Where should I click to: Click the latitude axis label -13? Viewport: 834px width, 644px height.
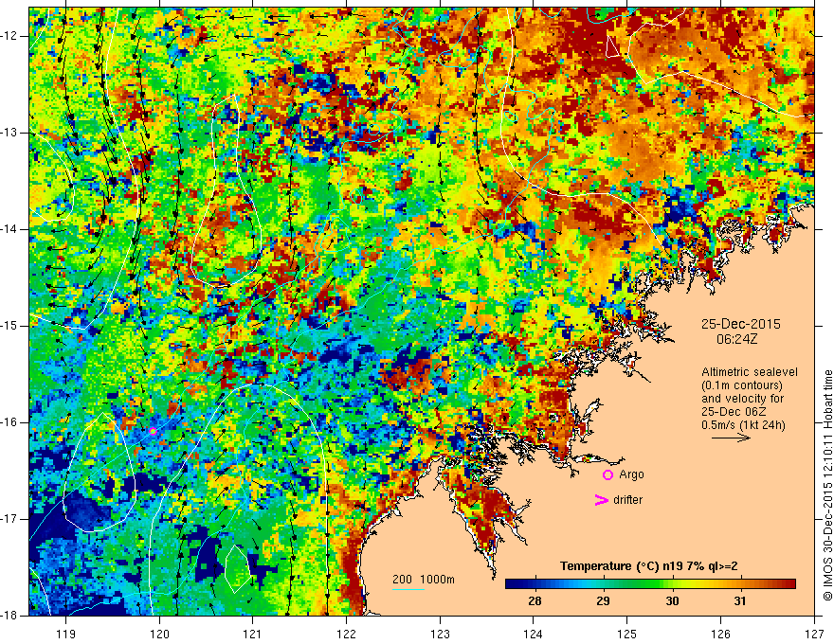pyautogui.click(x=9, y=133)
